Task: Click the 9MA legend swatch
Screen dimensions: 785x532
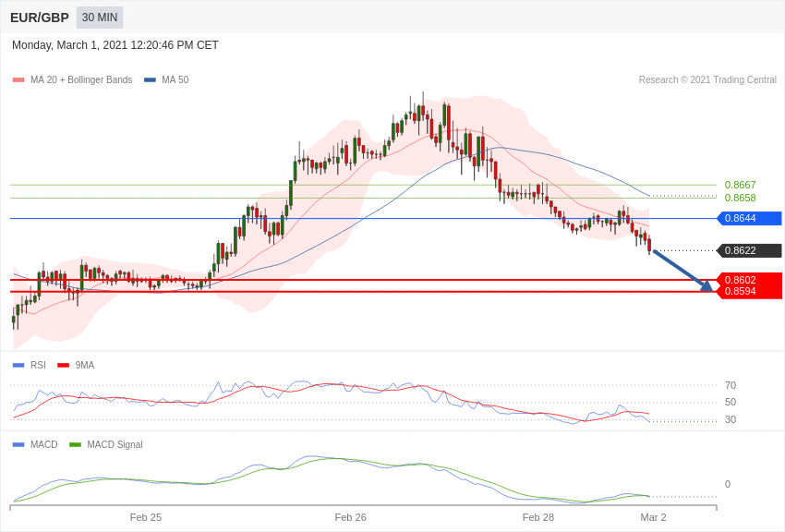Action: pyautogui.click(x=64, y=366)
